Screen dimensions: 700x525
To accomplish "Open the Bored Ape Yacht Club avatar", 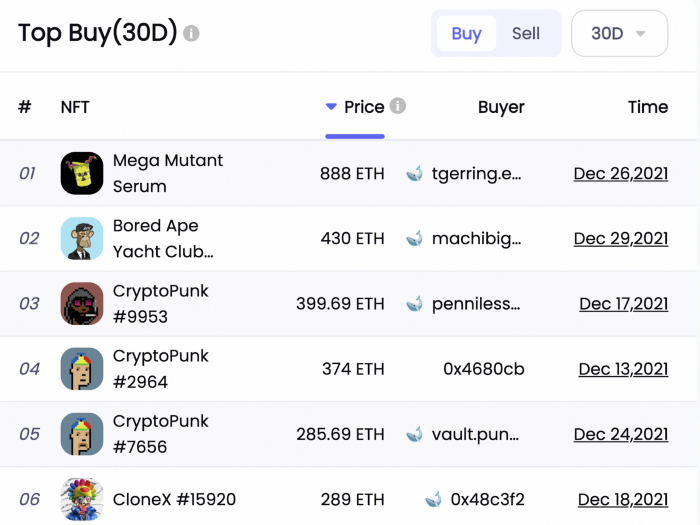I will click(82, 238).
